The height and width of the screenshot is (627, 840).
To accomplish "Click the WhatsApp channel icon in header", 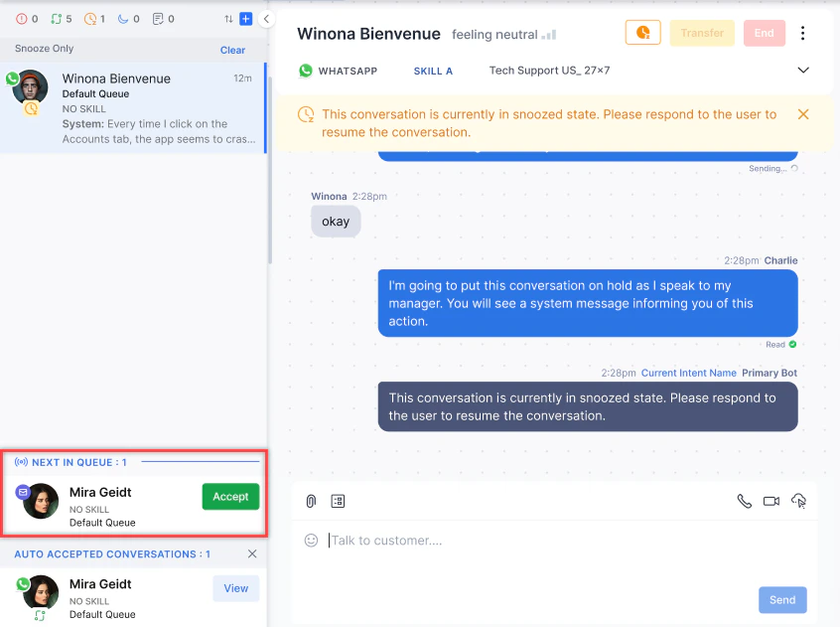I will (306, 71).
